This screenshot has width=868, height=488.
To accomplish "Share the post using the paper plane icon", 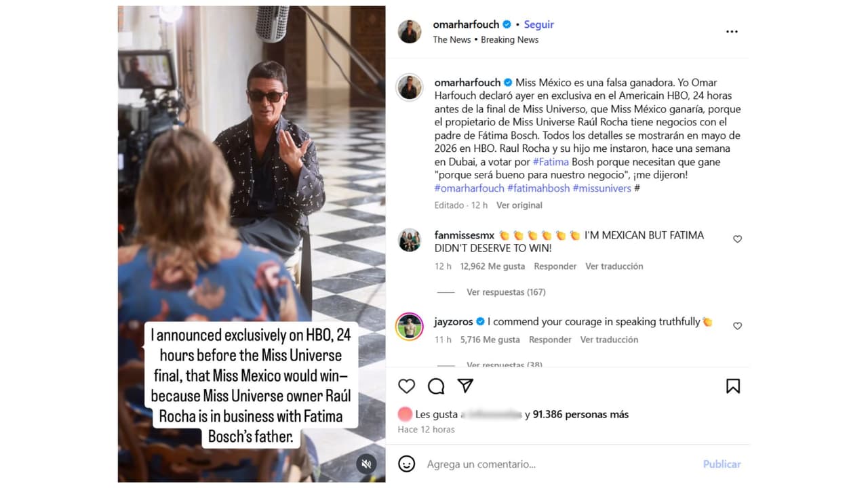I will pyautogui.click(x=465, y=386).
